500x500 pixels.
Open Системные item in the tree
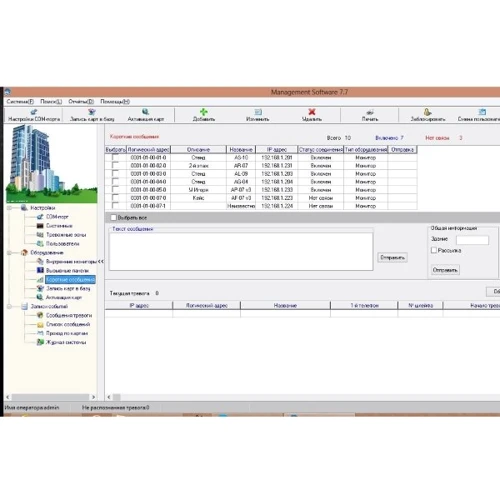click(x=59, y=226)
